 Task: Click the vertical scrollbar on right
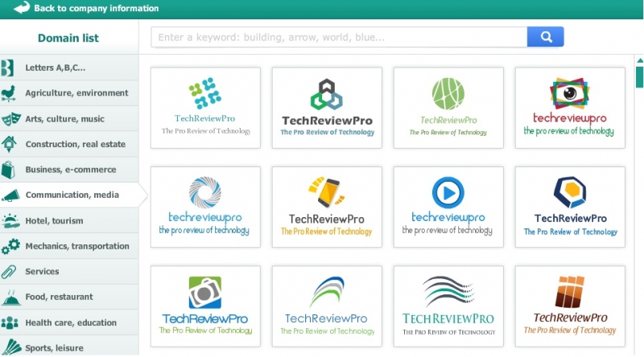[x=639, y=77]
